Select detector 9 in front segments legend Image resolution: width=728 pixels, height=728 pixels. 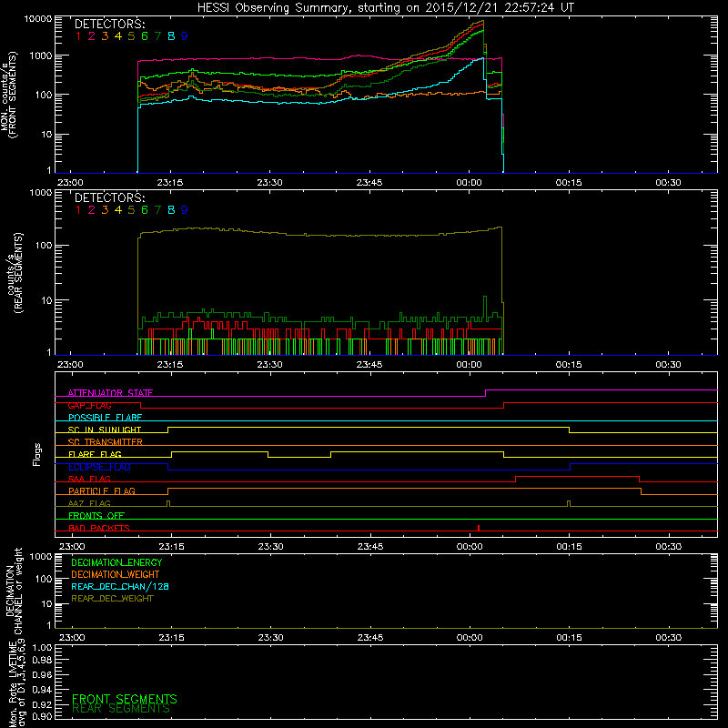185,36
